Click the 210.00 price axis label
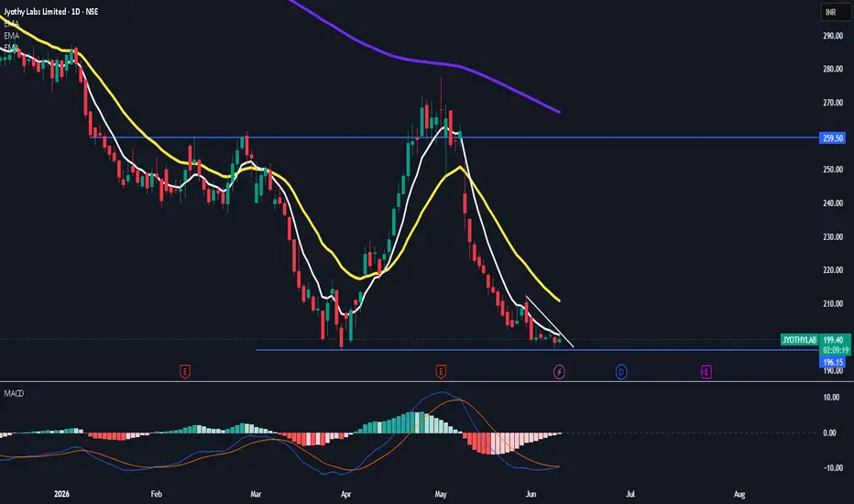 click(833, 304)
